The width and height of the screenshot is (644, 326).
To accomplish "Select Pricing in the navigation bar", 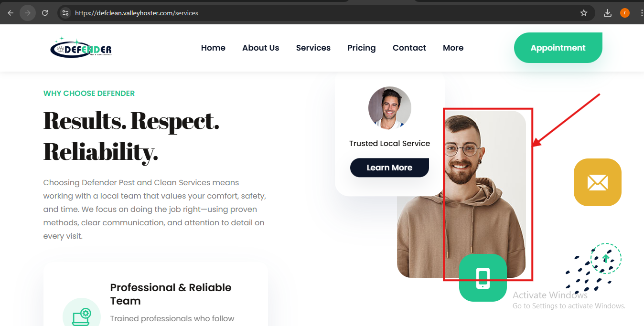I will pyautogui.click(x=362, y=48).
